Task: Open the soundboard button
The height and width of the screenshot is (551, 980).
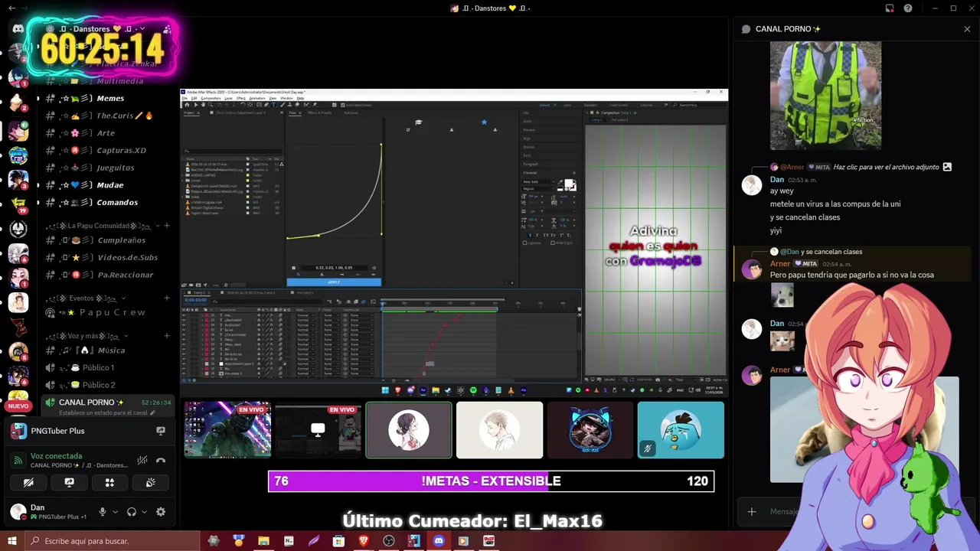Action: [150, 482]
